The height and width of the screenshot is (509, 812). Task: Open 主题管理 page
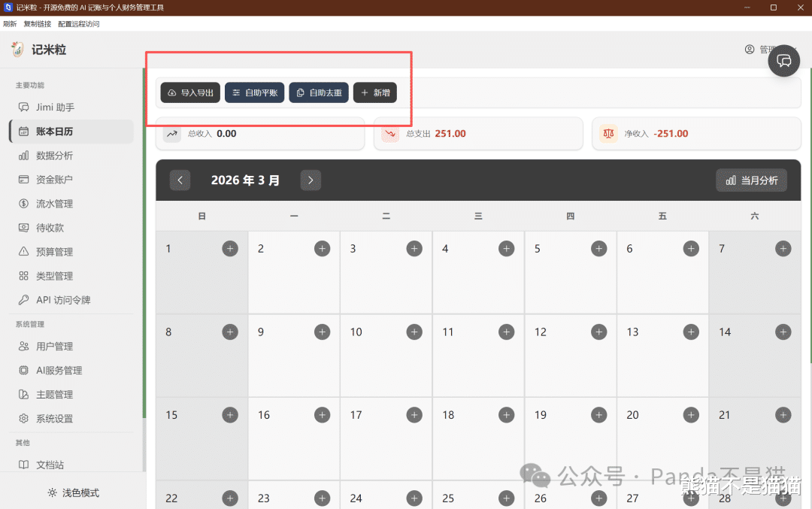click(71, 395)
